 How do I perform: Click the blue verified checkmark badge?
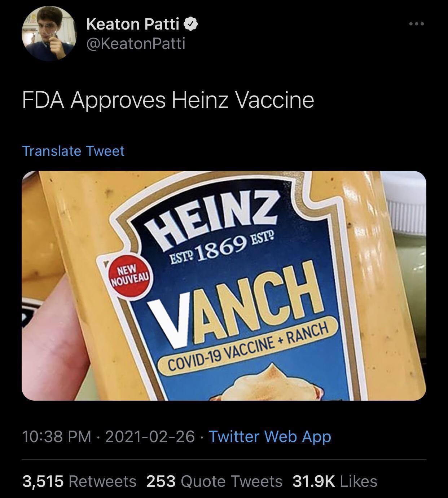[191, 24]
